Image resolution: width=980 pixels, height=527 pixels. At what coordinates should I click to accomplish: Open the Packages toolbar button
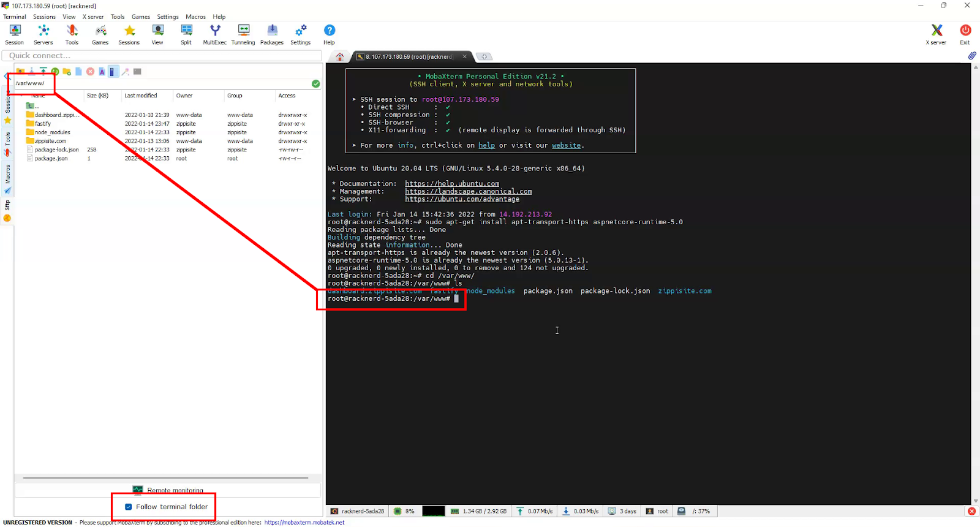coord(272,35)
